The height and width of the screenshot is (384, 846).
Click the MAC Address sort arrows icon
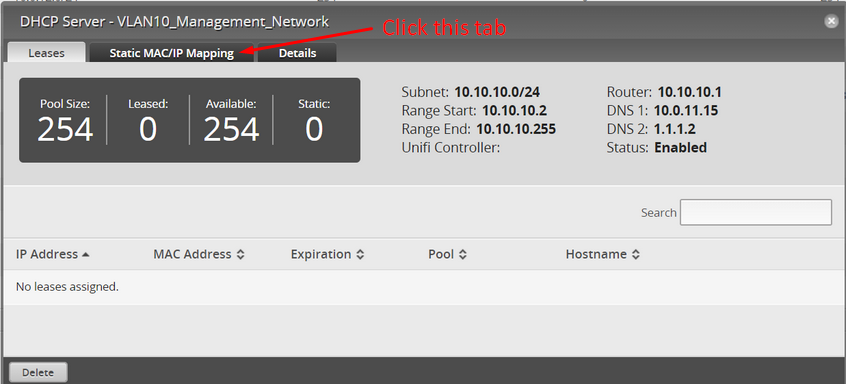241,255
